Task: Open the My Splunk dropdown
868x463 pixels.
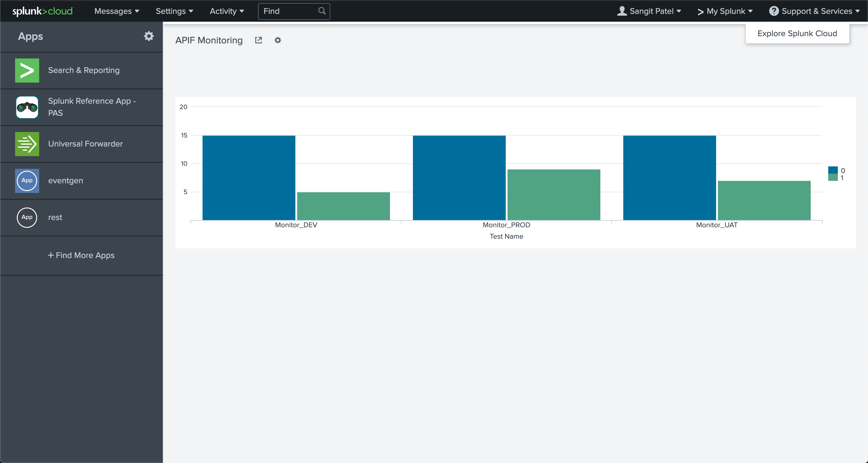Action: pyautogui.click(x=725, y=11)
